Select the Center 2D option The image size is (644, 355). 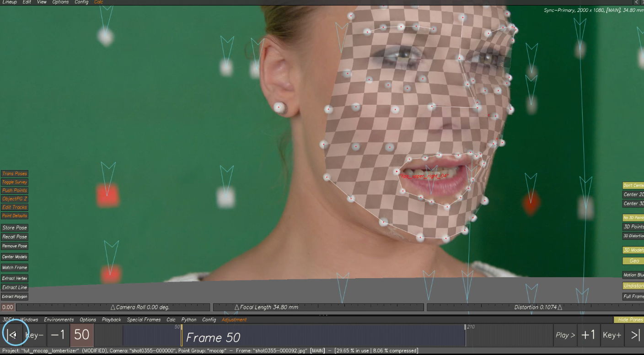coord(633,195)
